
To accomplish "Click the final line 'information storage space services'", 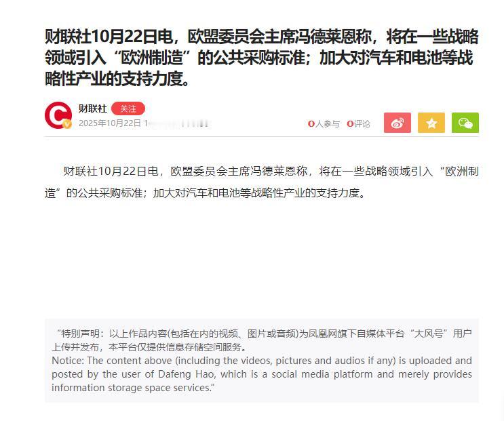I will point(133,388).
